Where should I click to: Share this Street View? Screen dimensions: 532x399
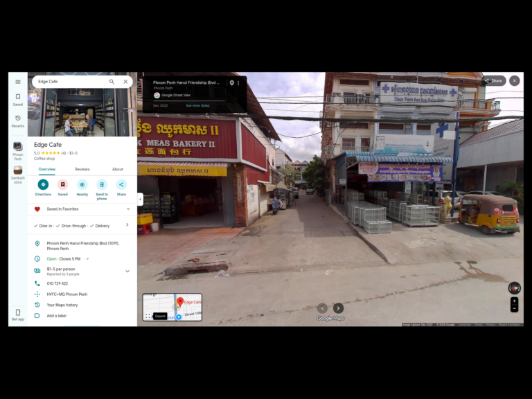[494, 81]
